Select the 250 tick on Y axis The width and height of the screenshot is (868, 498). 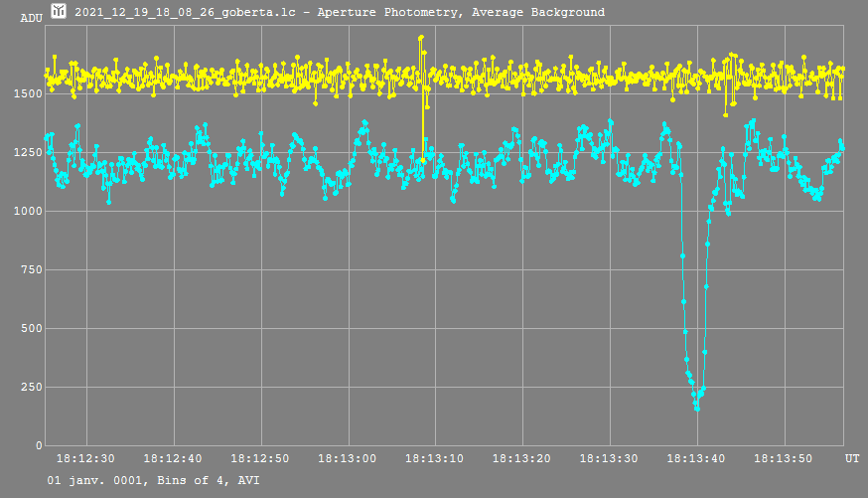(x=30, y=387)
